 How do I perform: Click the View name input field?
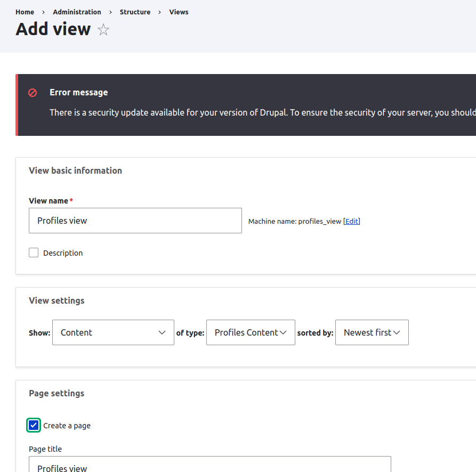(x=135, y=221)
